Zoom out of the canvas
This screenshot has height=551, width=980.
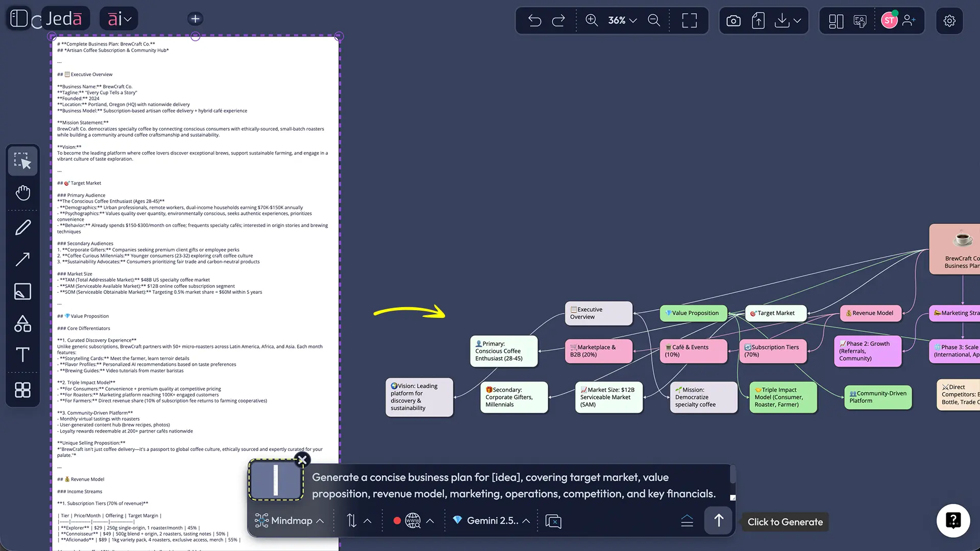click(654, 20)
